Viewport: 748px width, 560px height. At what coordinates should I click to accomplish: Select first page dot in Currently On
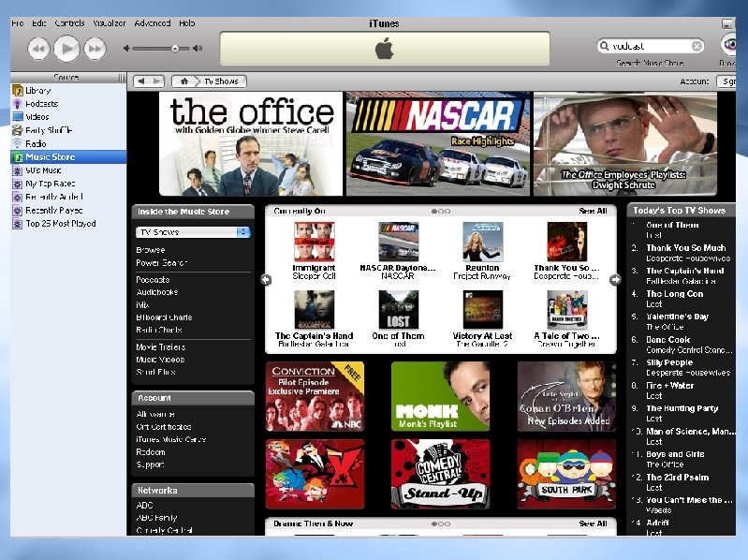pos(433,212)
